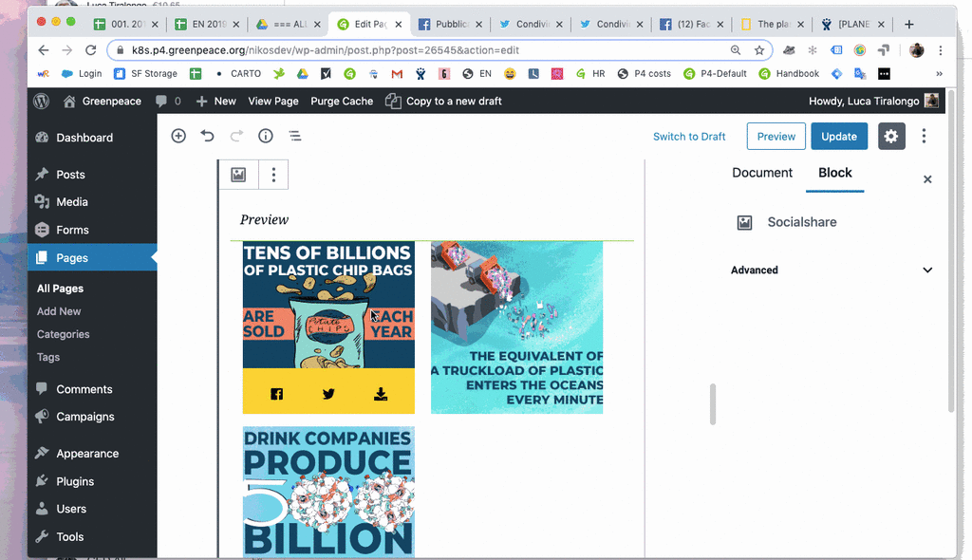Go back in browser history

pos(43,50)
